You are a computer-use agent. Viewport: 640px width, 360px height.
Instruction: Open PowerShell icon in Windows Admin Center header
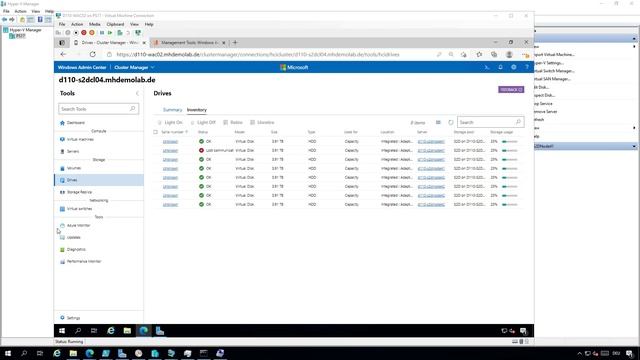pyautogui.click(x=487, y=67)
